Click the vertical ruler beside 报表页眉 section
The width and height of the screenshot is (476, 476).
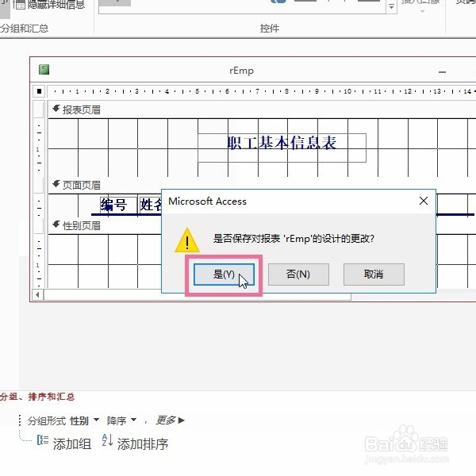[39, 148]
